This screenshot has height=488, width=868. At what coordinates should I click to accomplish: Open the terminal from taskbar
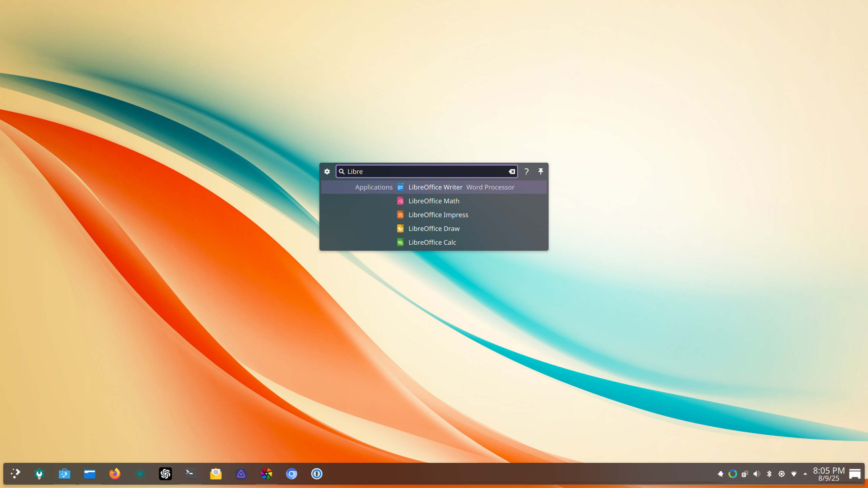(190, 473)
